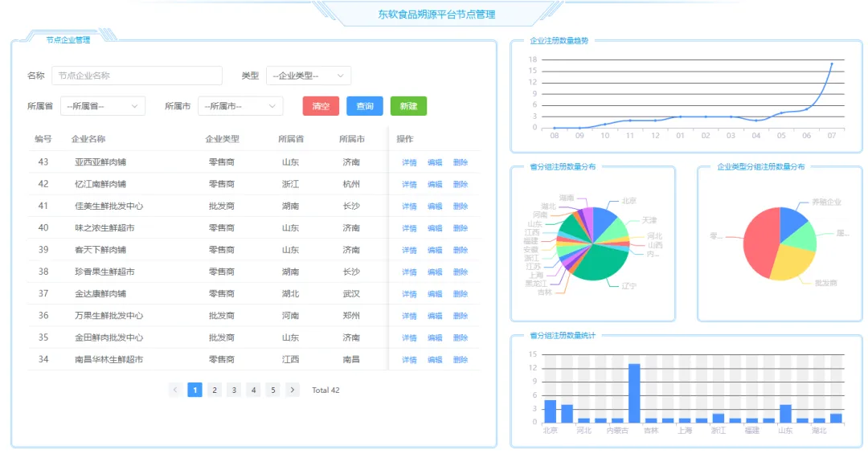The image size is (868, 458).
Task: Click the 07 data point on trend line
Action: [831, 64]
